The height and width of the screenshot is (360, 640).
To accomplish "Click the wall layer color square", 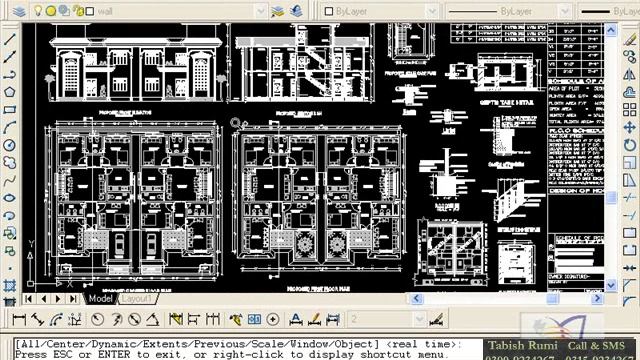I will pos(90,11).
